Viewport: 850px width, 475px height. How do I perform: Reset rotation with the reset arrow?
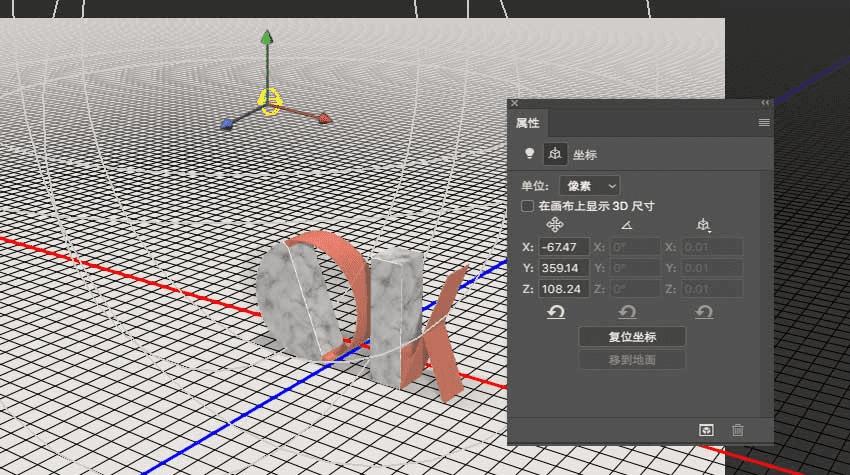tap(627, 312)
